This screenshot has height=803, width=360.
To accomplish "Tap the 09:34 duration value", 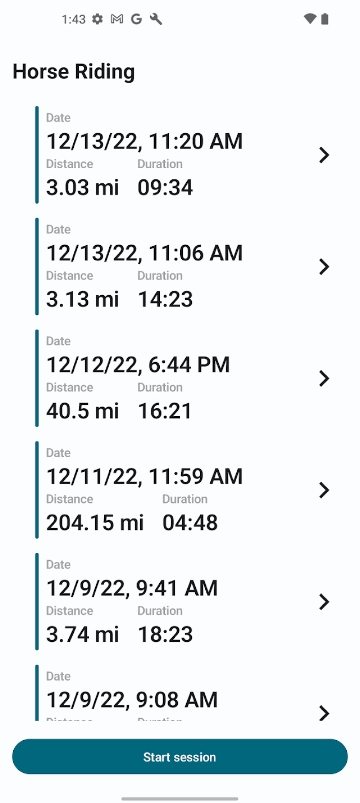I will 165,187.
